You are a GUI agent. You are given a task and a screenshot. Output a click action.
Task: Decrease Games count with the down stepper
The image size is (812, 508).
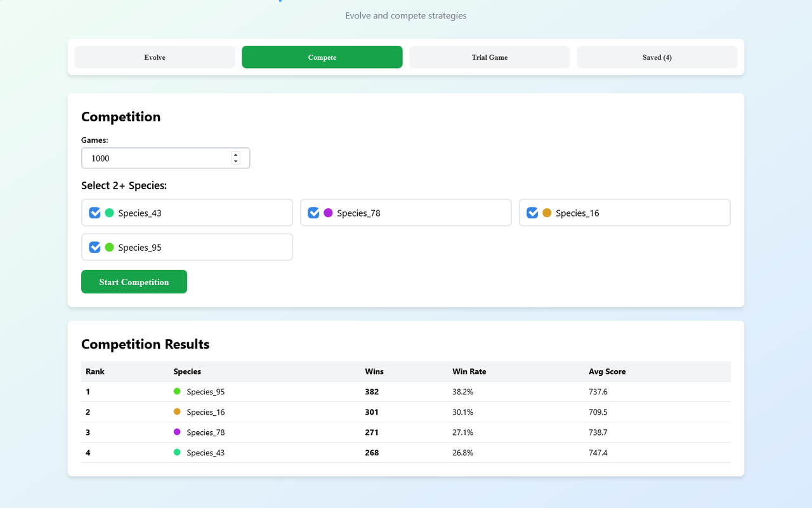[x=236, y=161]
